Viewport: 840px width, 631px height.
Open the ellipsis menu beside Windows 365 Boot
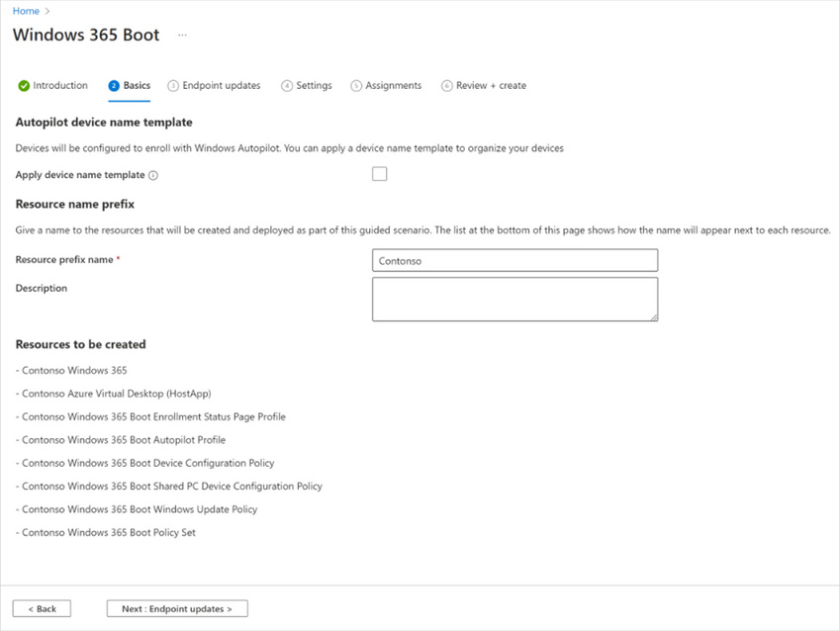pyautogui.click(x=182, y=36)
